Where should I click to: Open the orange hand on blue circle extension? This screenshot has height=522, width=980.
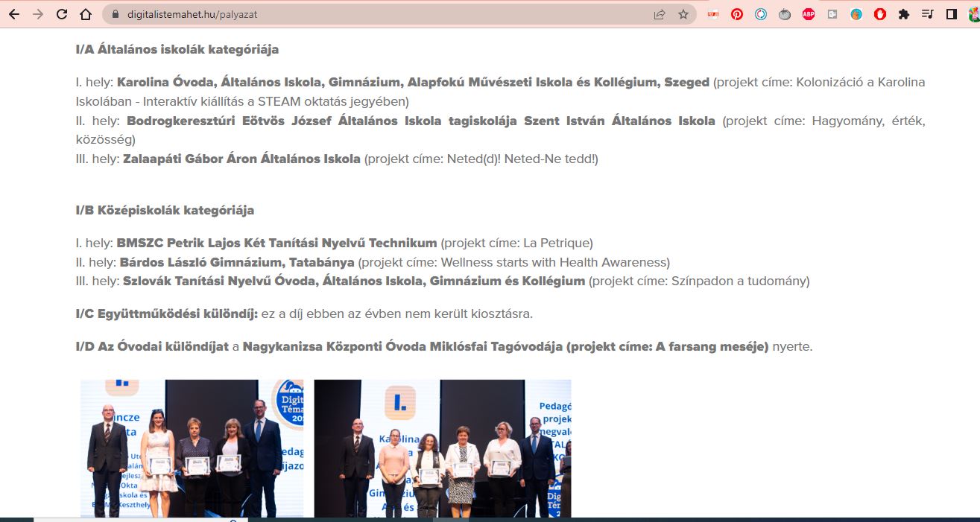856,14
